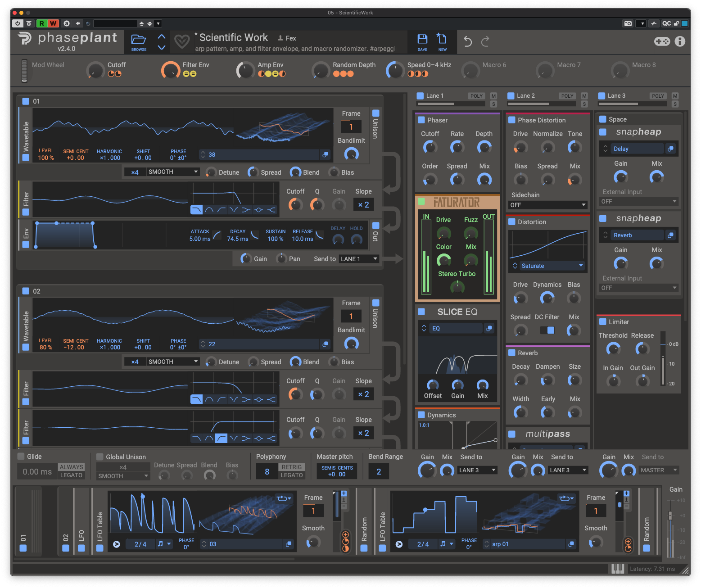Open the arp 01 pattern menu
Screen dimensions: 701x588
[x=528, y=544]
